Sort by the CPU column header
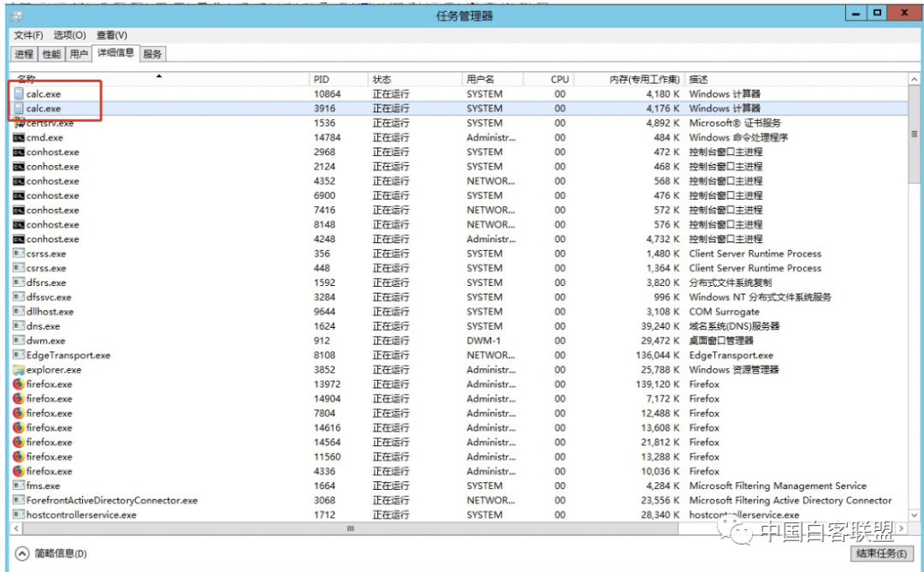Image resolution: width=924 pixels, height=572 pixels. (x=548, y=79)
